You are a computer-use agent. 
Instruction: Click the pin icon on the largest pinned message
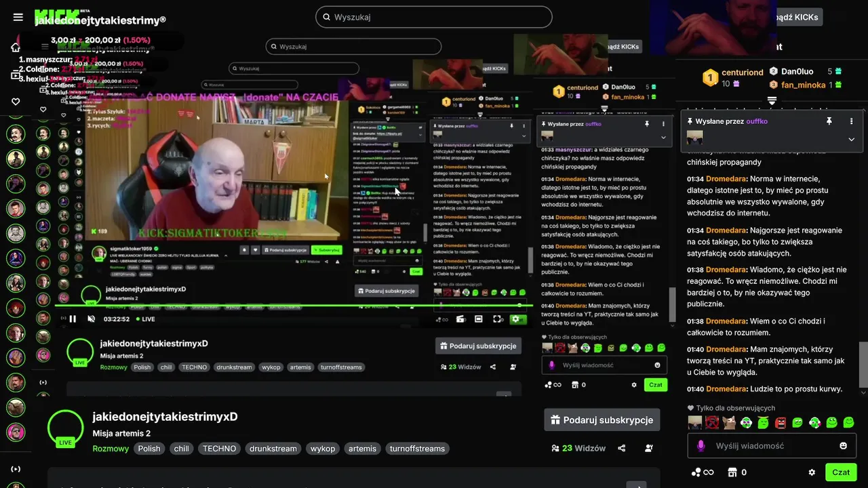click(829, 121)
